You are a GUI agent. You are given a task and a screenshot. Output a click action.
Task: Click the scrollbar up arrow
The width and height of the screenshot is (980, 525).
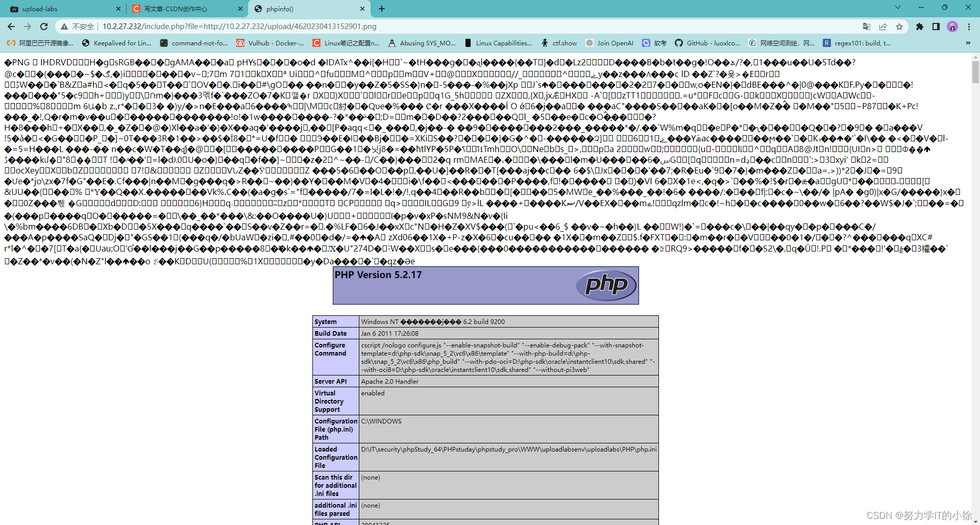click(x=975, y=57)
